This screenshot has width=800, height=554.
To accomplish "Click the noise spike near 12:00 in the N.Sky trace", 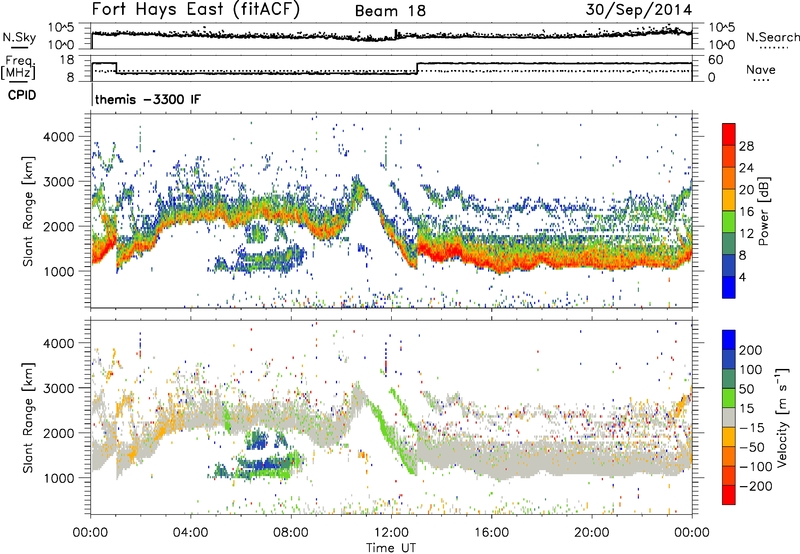I will click(x=396, y=33).
